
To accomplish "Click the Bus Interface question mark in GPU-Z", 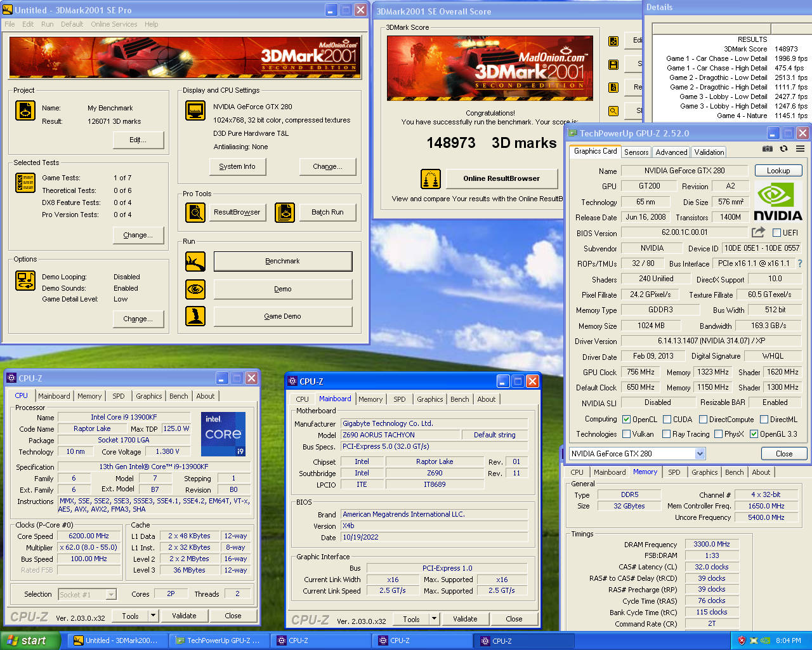I will 799,263.
